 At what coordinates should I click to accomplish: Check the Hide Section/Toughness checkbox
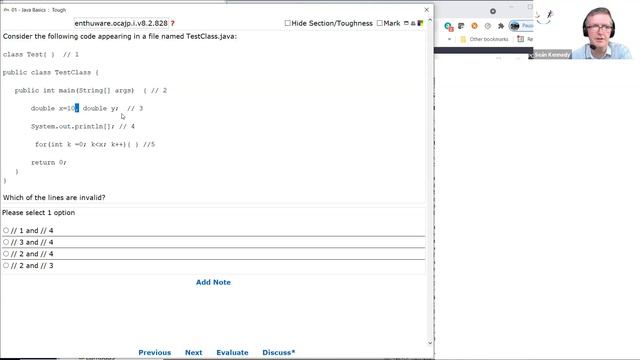click(287, 23)
